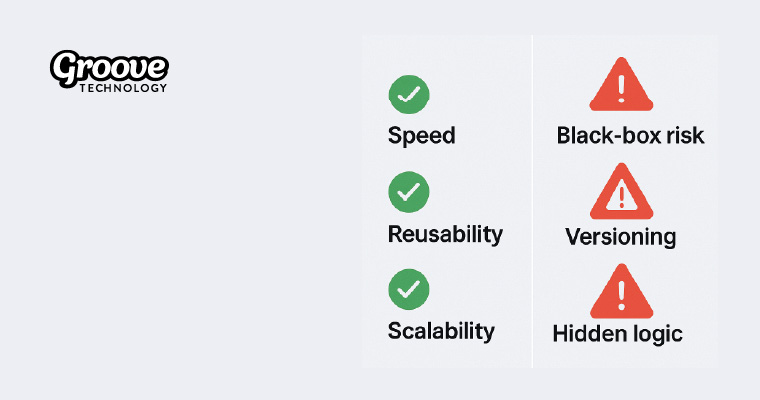Select the Versioning label
The height and width of the screenshot is (400, 760).
pos(621,237)
